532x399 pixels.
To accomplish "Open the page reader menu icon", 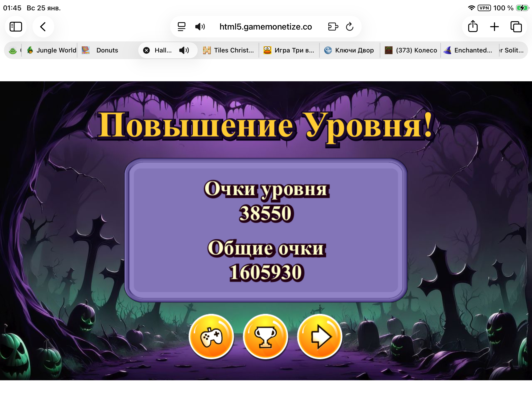I will pos(182,27).
